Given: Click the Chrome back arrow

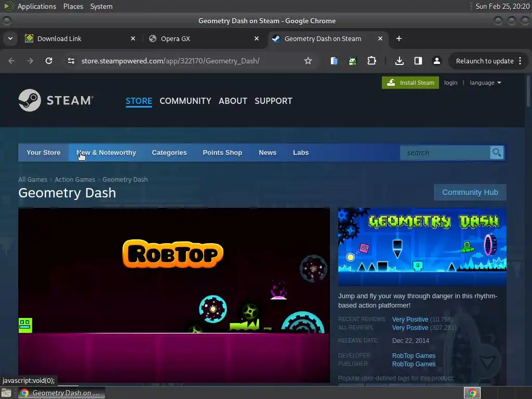Looking at the screenshot, I should [11, 61].
